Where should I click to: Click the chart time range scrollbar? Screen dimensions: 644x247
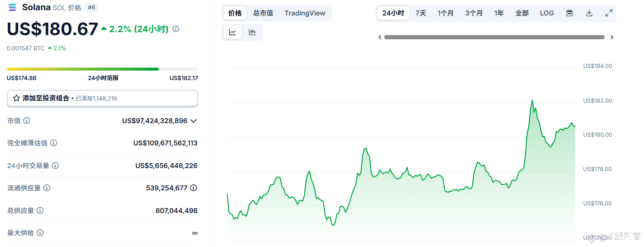pyautogui.click(x=494, y=37)
